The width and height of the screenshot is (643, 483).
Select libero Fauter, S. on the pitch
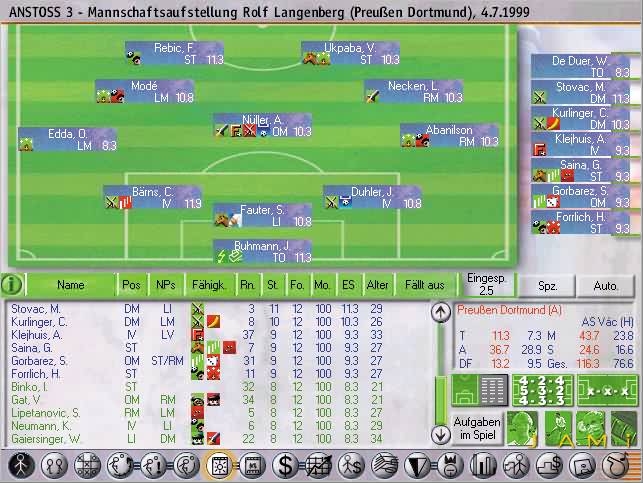(x=262, y=216)
